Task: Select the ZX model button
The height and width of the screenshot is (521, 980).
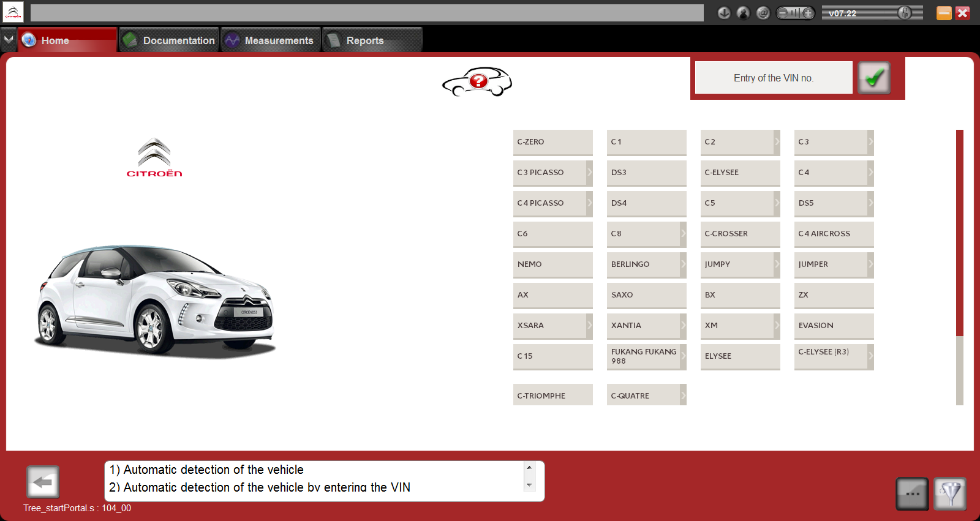Action: pos(834,295)
